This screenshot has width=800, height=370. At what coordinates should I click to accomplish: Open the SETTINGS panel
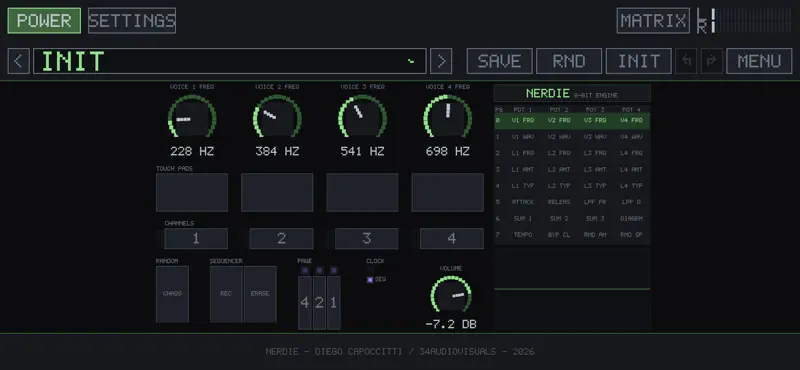click(x=132, y=20)
